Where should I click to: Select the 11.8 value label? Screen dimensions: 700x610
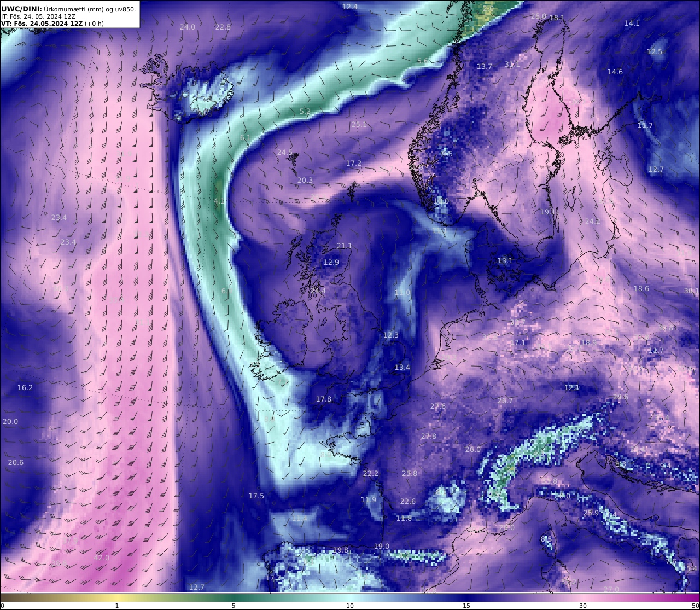tap(404, 518)
